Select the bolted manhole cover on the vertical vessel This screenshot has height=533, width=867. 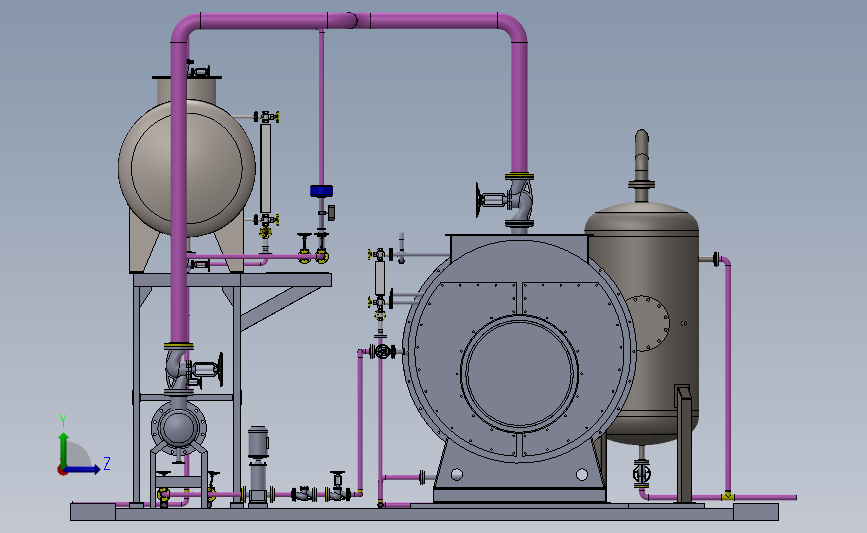point(648,323)
